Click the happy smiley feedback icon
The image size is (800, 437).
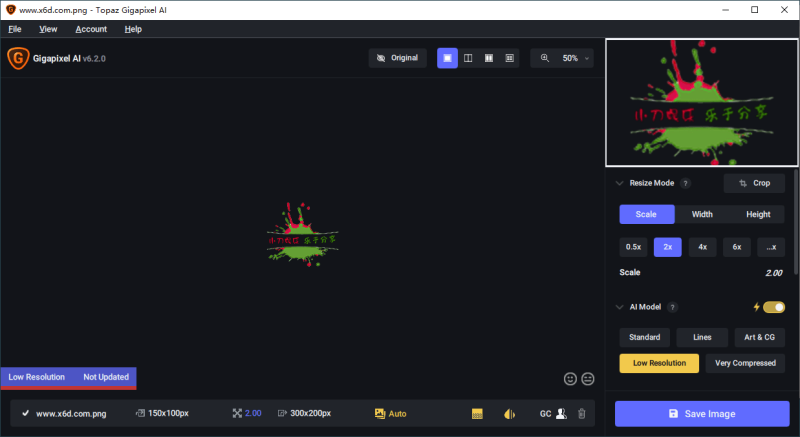tap(571, 379)
